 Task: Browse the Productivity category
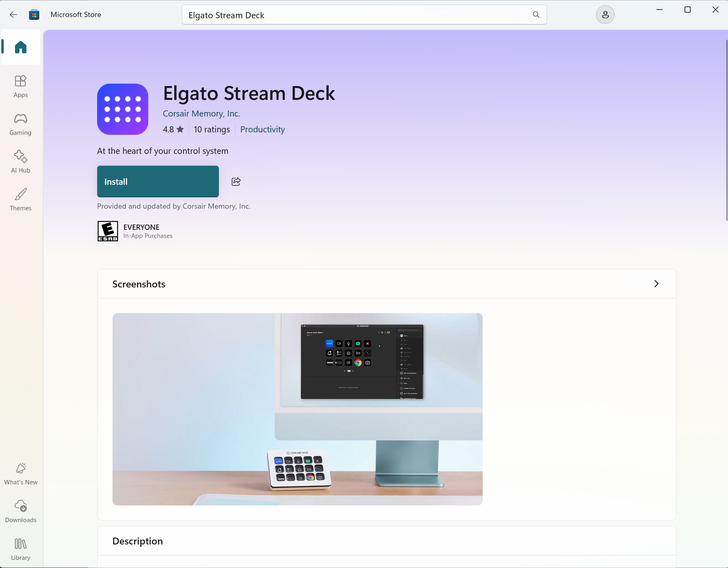[x=262, y=129]
